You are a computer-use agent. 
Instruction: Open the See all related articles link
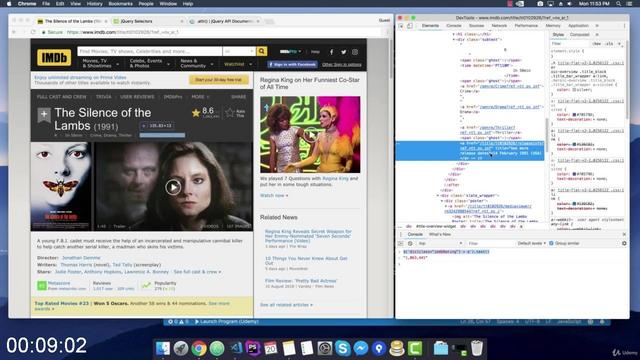286,305
